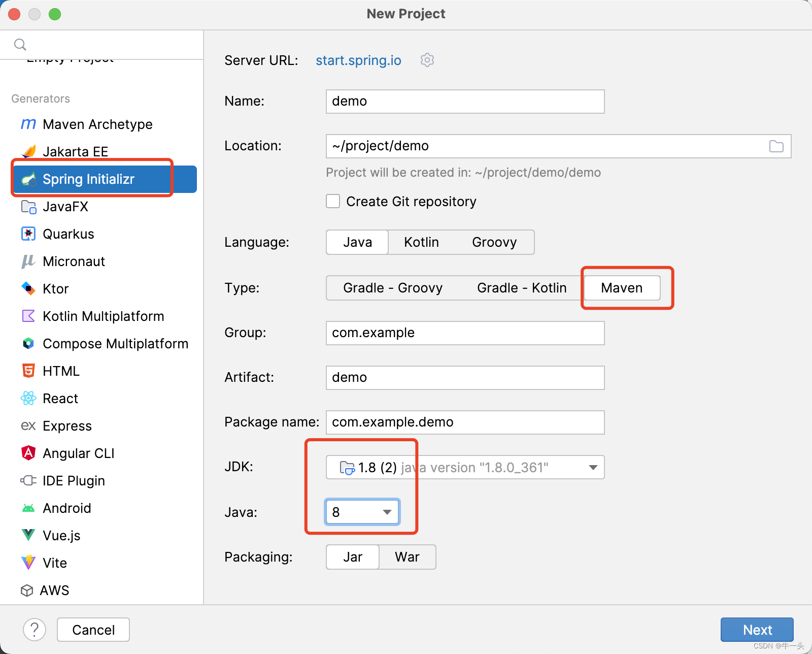
Task: Click the Micronaut mu icon
Action: [28, 261]
